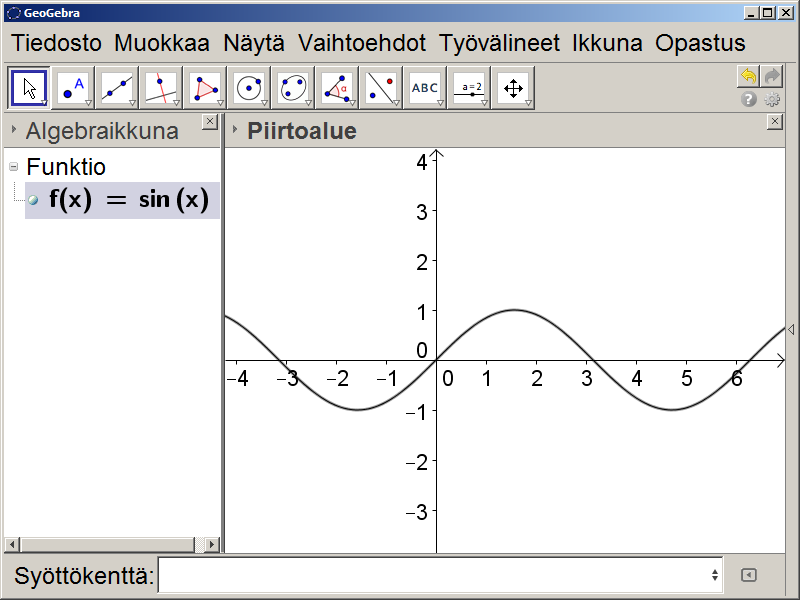The image size is (800, 600).
Task: Open the help question mark icon
Action: pyautogui.click(x=748, y=99)
